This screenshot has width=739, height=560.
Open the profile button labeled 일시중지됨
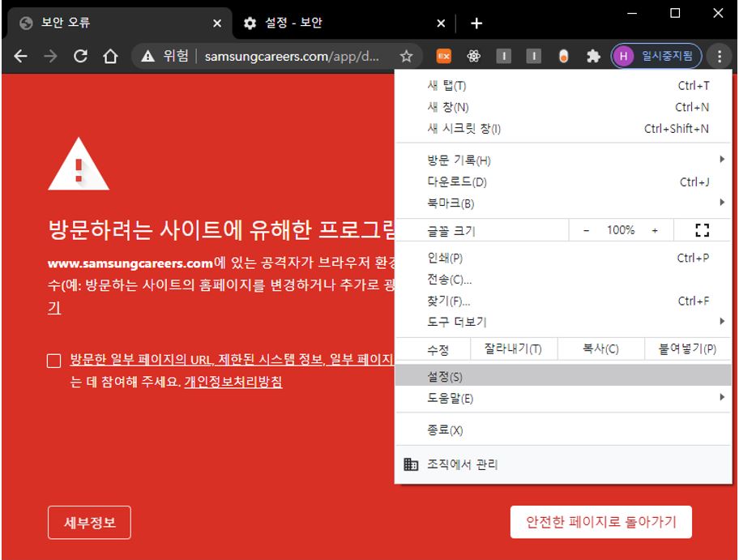pyautogui.click(x=656, y=57)
